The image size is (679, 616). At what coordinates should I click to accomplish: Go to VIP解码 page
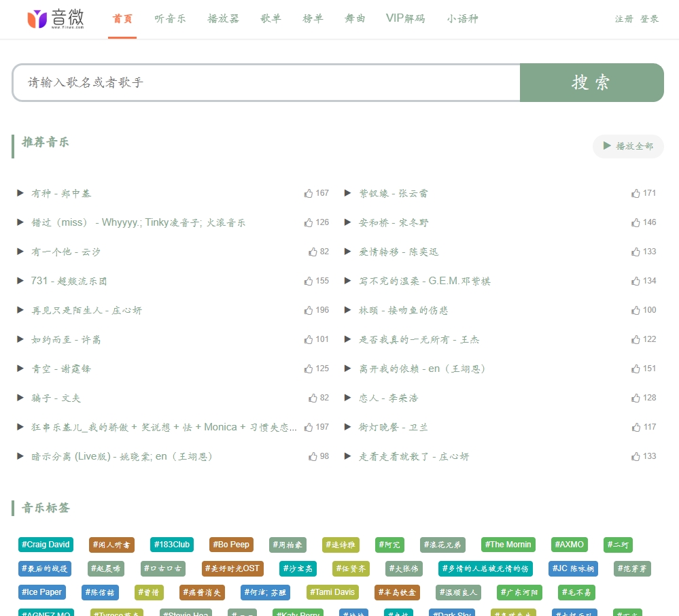pos(405,18)
